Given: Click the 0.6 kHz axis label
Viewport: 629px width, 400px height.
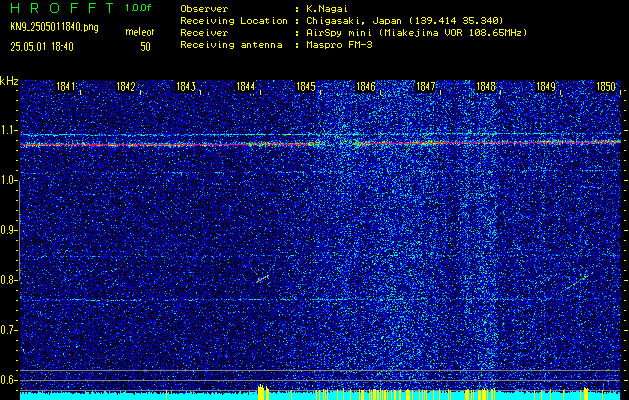Looking at the screenshot, I should point(8,380).
